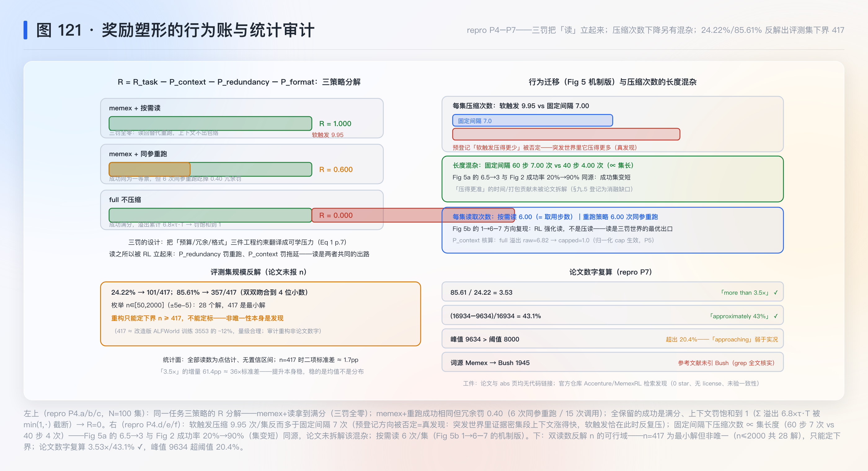Click the row 峰值 9634 > 阈值 8000
The width and height of the screenshot is (868, 471).
(612, 339)
